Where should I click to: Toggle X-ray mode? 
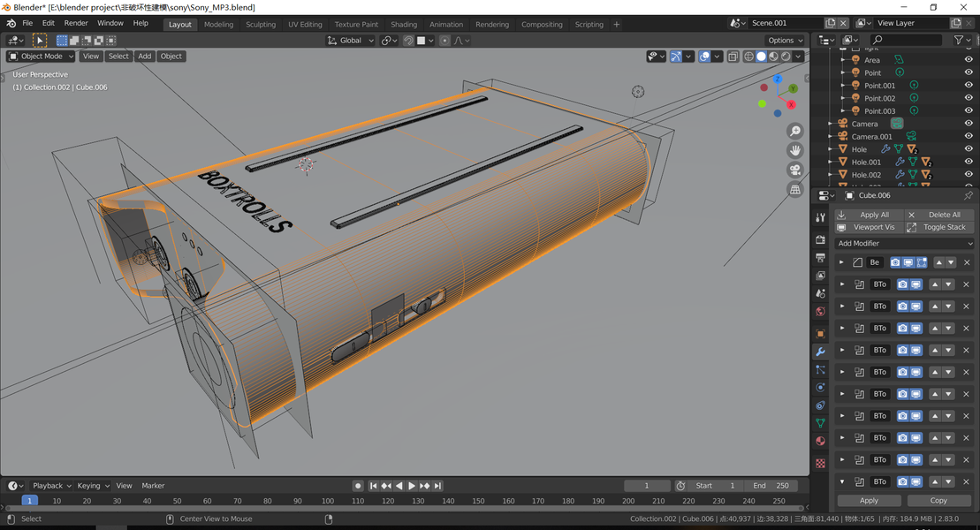click(733, 57)
